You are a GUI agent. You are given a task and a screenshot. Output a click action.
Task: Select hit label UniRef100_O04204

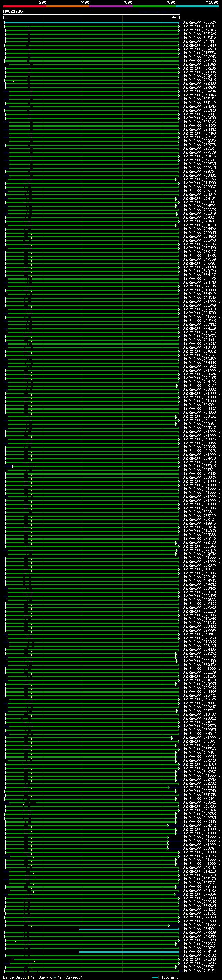pos(199,91)
